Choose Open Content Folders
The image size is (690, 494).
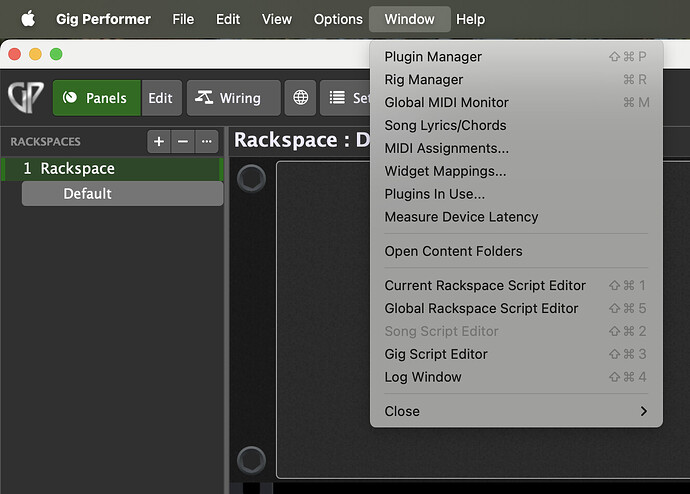point(516,251)
